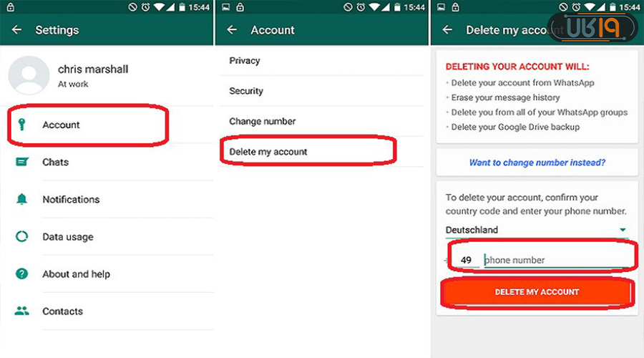Open chris marshall profile picture
The width and height of the screenshot is (644, 358).
[29, 76]
